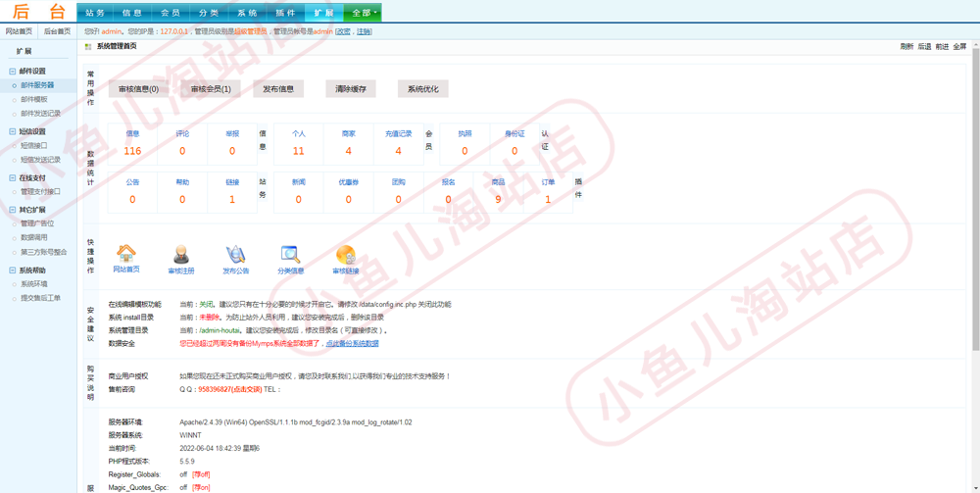Click the 改密 link in header
Image resolution: width=980 pixels, height=493 pixels.
pyautogui.click(x=343, y=31)
